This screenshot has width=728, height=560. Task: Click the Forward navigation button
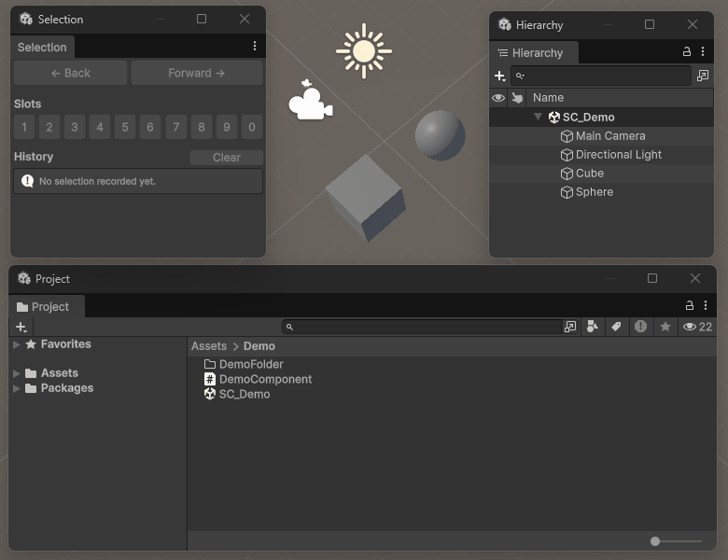[197, 73]
